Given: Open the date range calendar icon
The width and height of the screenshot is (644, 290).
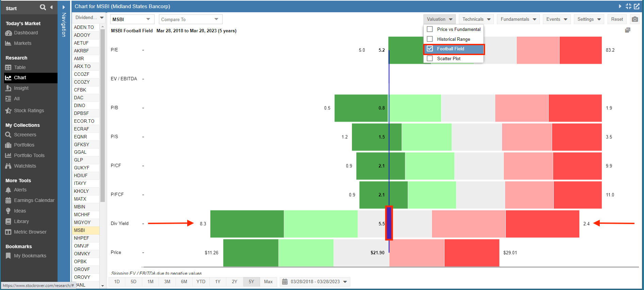Looking at the screenshot, I should pos(285,282).
